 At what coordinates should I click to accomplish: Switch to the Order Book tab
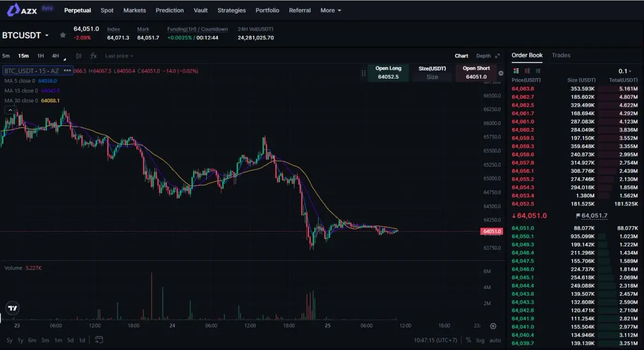527,55
